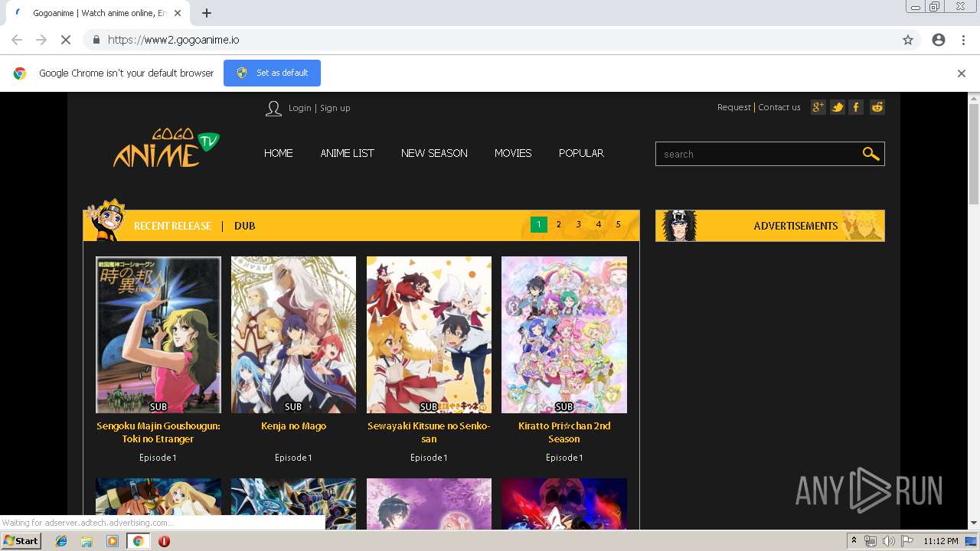Click the volume icon in system tray
The height and width of the screenshot is (551, 980).
[x=888, y=541]
